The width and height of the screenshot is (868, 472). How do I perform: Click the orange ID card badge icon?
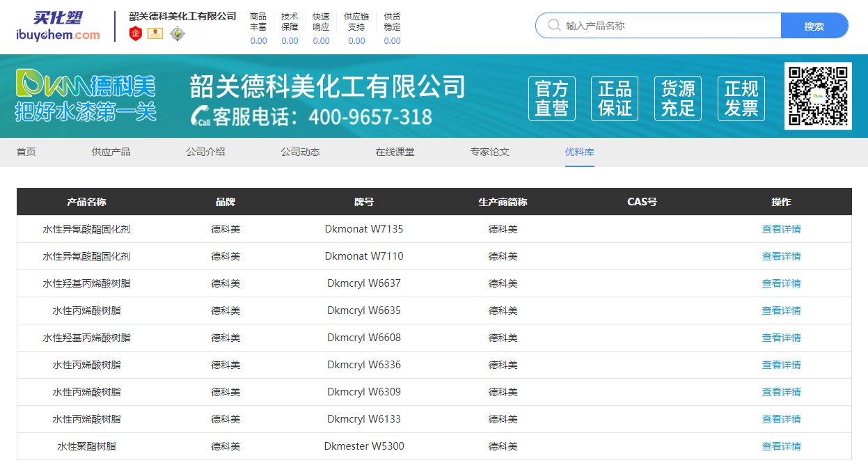(x=155, y=33)
